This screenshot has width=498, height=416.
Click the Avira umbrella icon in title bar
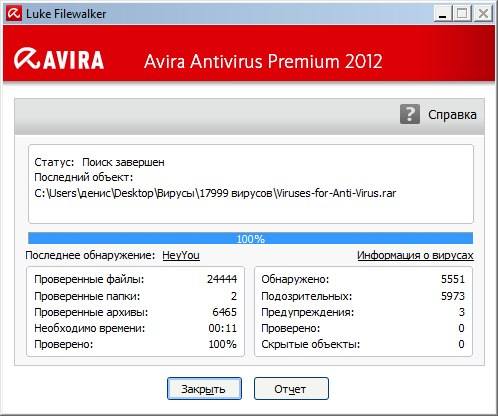pos(14,14)
